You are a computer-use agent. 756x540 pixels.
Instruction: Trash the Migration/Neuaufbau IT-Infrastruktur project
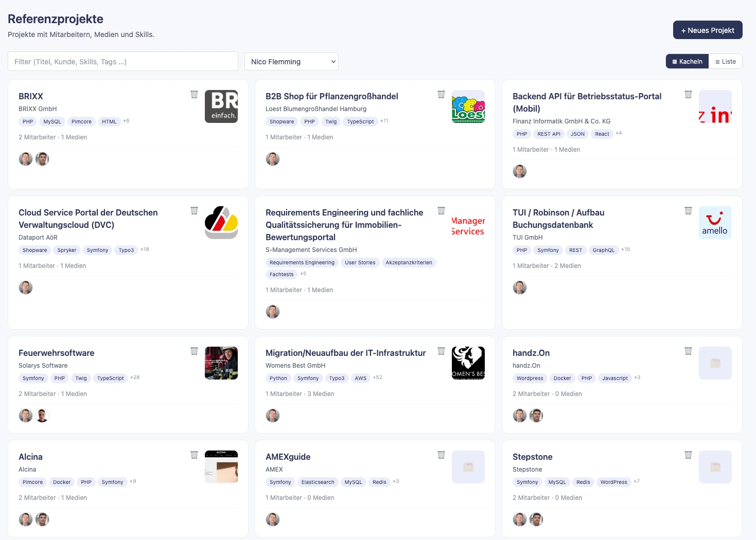click(x=441, y=351)
